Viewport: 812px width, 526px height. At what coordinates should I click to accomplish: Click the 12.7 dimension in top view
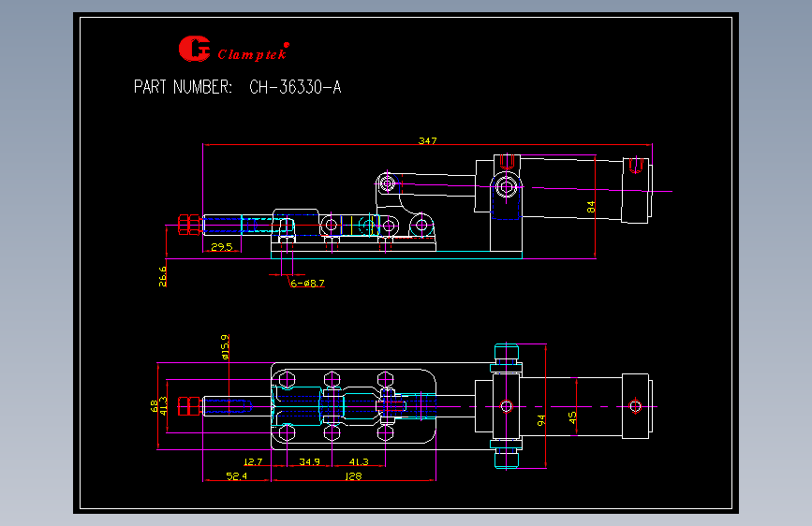pos(253,461)
